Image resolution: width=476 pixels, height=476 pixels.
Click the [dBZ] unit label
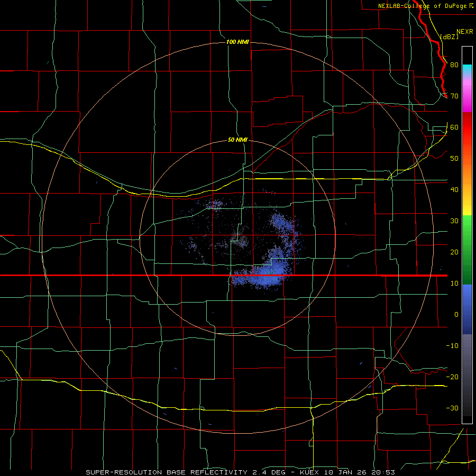(449, 36)
